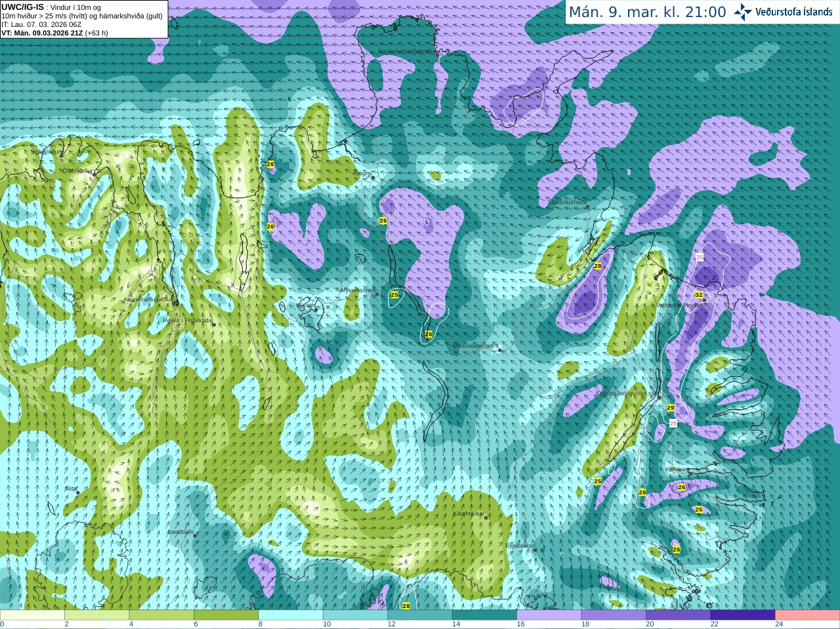The width and height of the screenshot is (840, 629).
Task: Select the Reykir í Fnjóskadal label
Action: [188, 320]
